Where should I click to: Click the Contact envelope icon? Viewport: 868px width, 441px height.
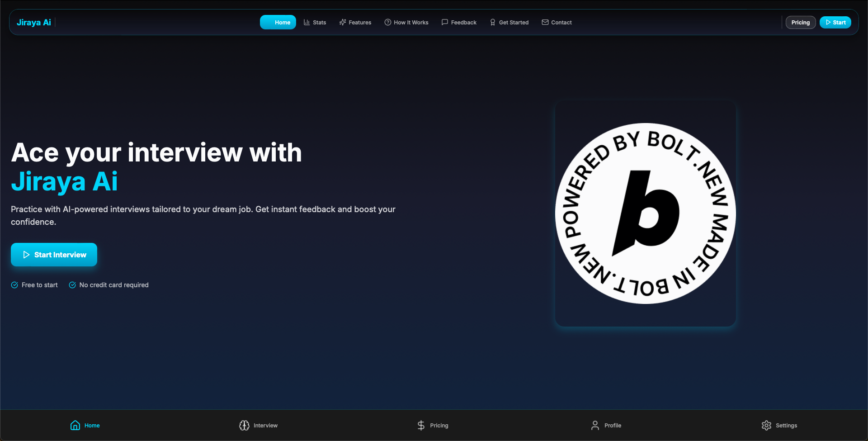(x=545, y=22)
